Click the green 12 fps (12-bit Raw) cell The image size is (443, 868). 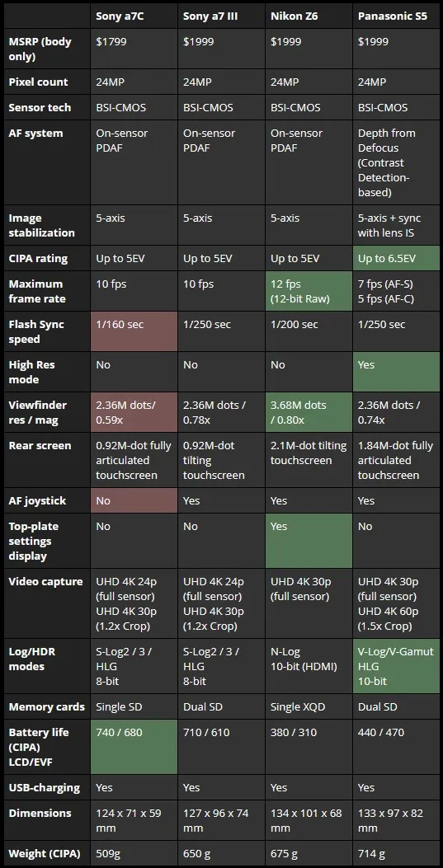click(309, 291)
